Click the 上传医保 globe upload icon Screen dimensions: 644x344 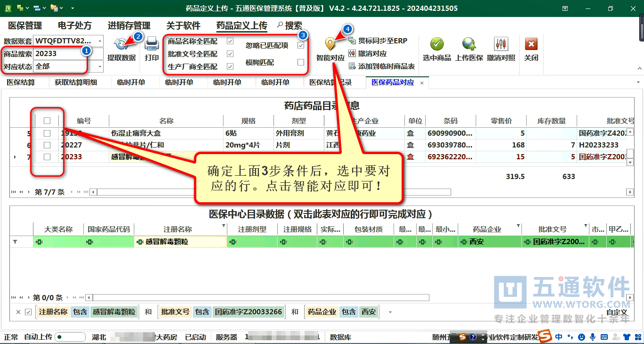(x=469, y=44)
